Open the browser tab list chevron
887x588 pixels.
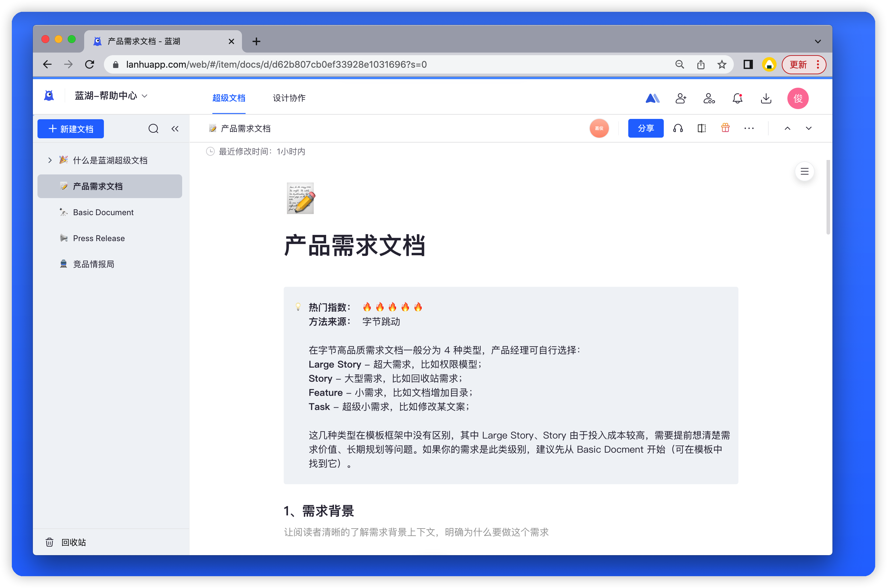pos(817,41)
